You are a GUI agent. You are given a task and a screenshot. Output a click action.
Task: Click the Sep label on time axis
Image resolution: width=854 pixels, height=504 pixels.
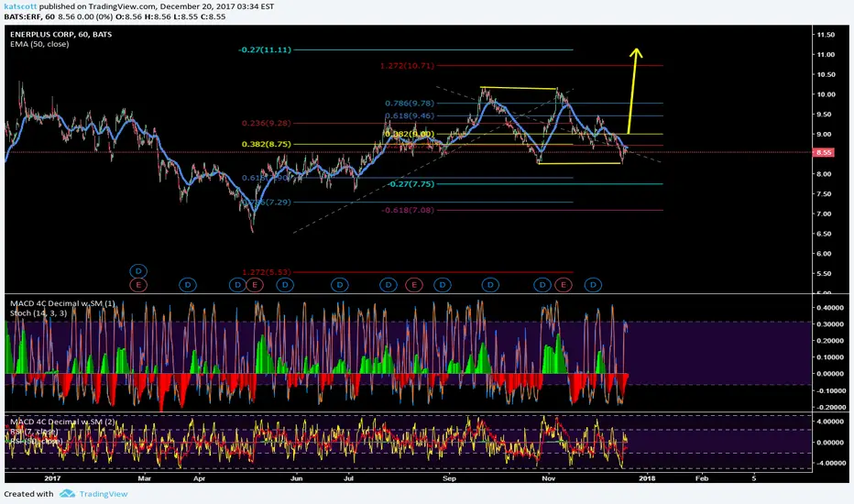pos(449,478)
